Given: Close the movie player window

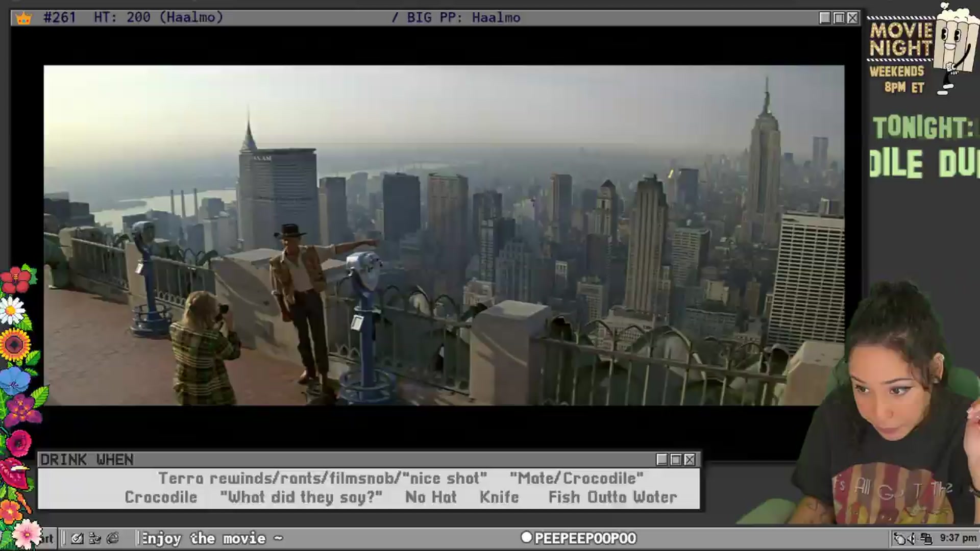Looking at the screenshot, I should [x=852, y=18].
